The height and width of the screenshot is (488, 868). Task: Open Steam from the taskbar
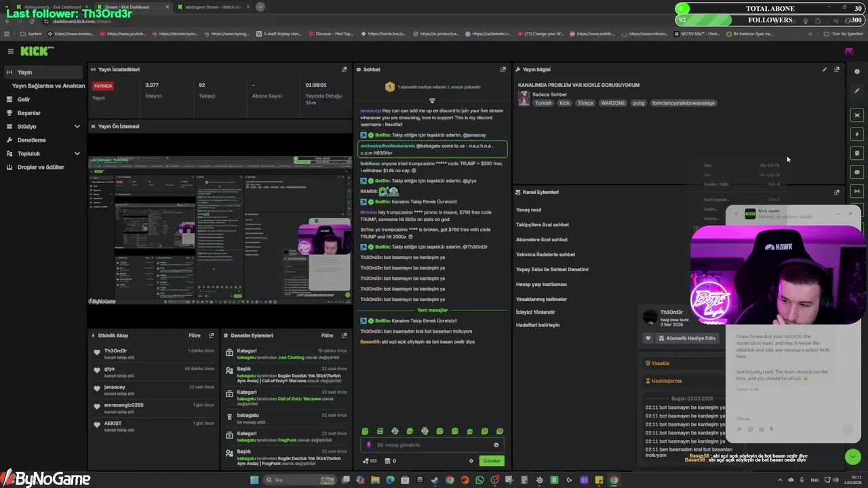coord(435,480)
